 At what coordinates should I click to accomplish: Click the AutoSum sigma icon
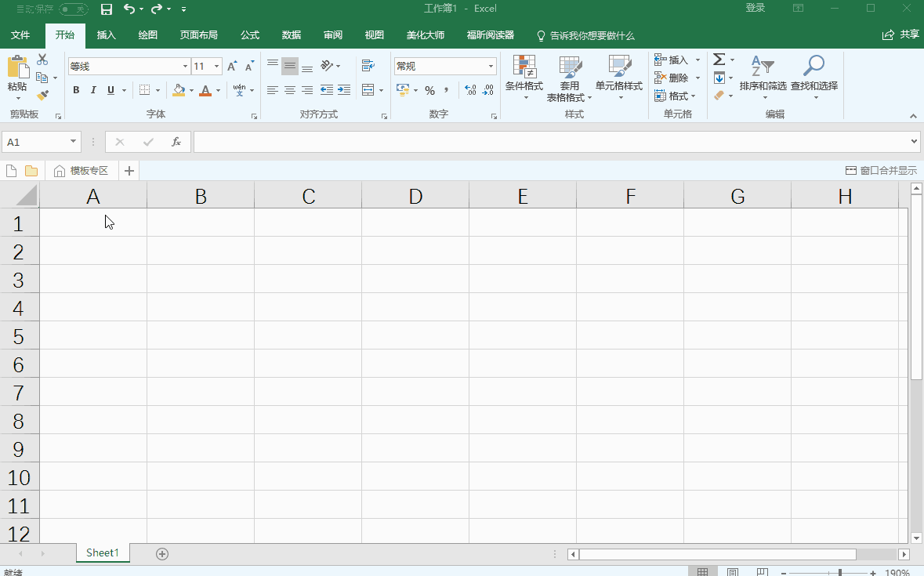[x=719, y=60]
